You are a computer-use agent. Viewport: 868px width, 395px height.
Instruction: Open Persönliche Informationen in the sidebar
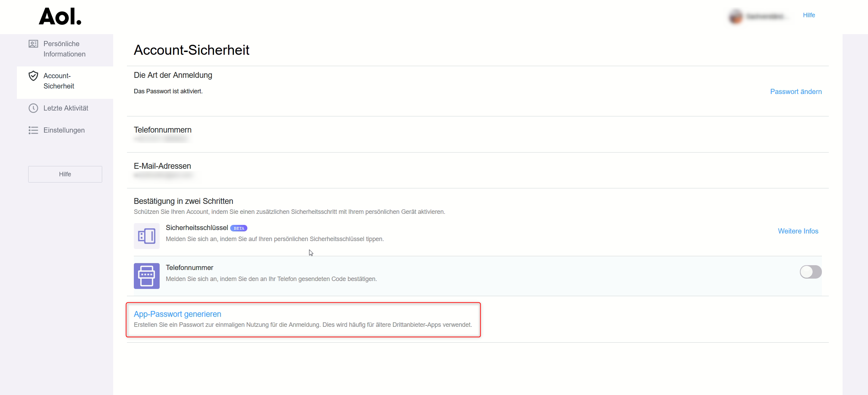pos(65,49)
